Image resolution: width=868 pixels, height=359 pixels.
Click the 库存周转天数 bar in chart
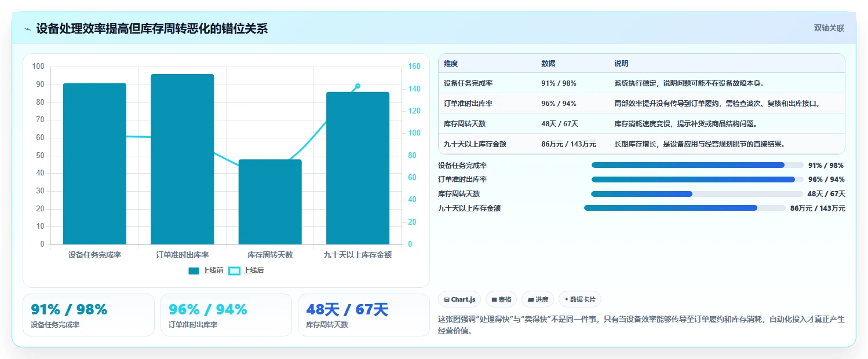point(270,202)
